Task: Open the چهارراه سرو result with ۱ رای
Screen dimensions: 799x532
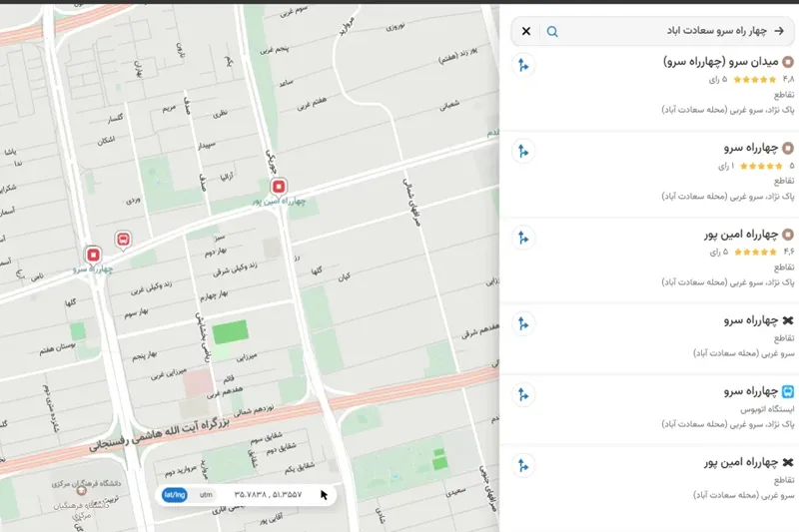Action: (x=751, y=148)
